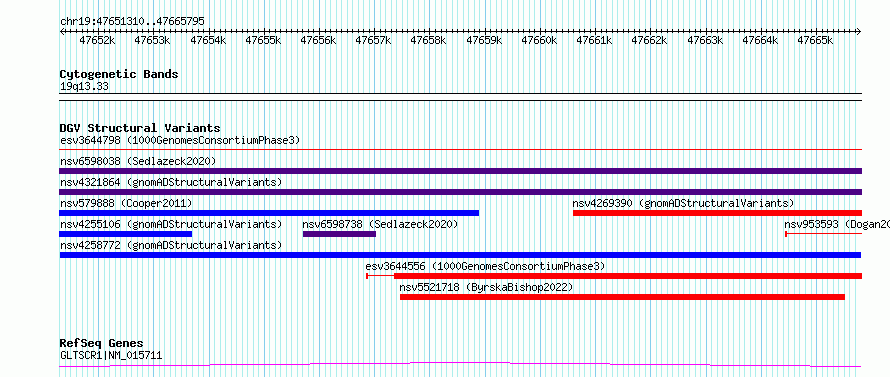Viewport: 890px width, 377px height.
Task: Click the 47652k ruler tick label
Action: (97, 40)
